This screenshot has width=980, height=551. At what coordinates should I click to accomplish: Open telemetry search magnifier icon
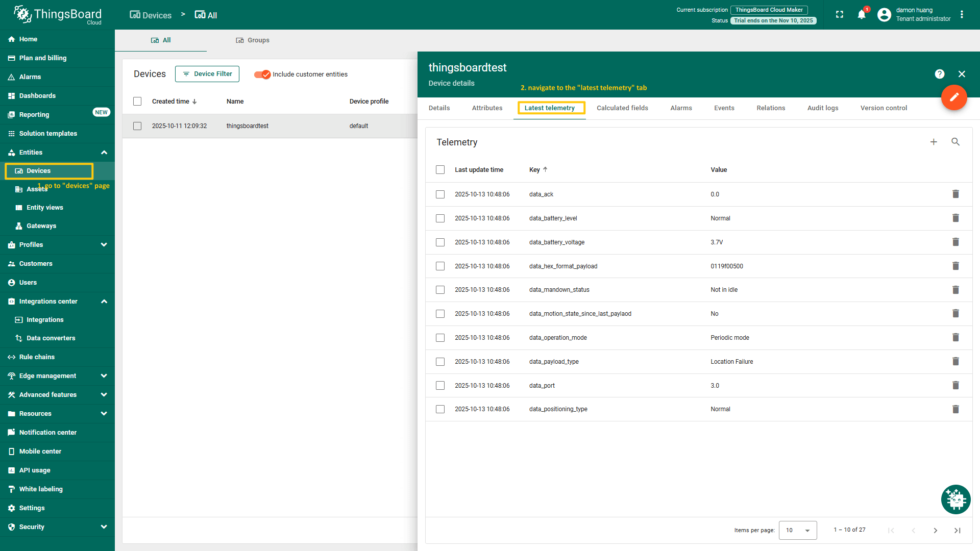(x=955, y=142)
